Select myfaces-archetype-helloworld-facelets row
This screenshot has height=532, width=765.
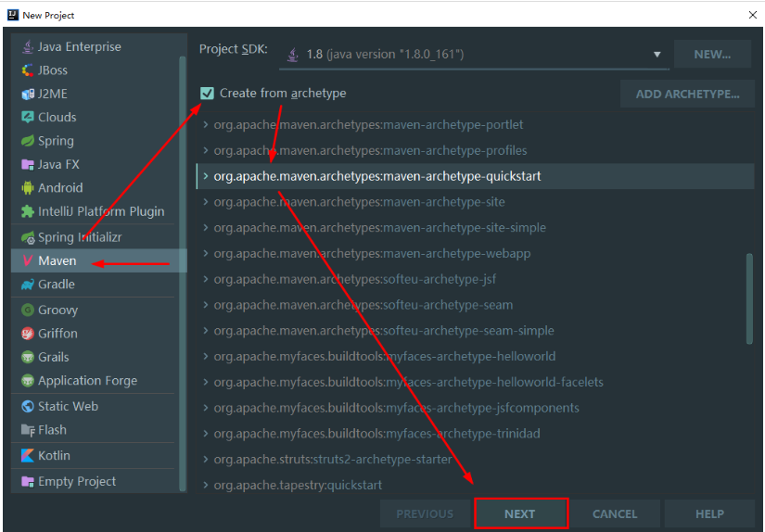(475, 382)
